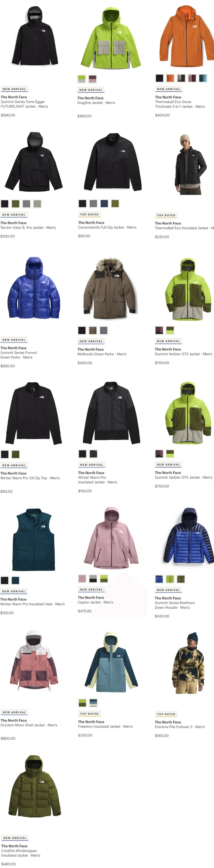Screen dimensions: 214x868
Task: Click Winter Warm Pro 1/4-Zip Top title
Action: click(x=30, y=478)
